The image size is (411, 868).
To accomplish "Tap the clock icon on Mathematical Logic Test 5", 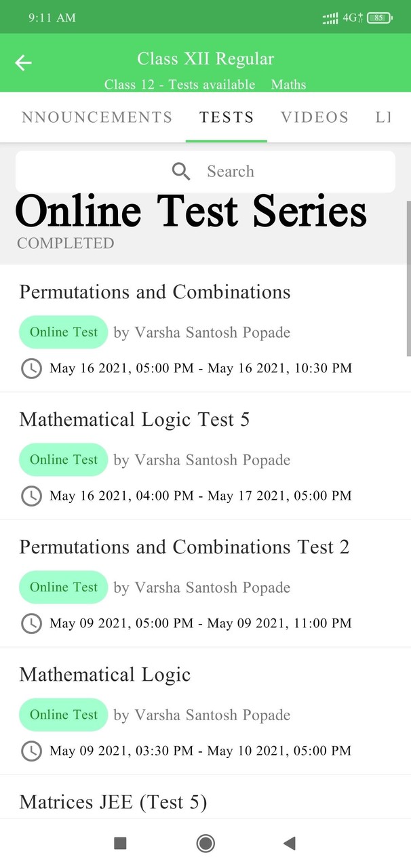I will [31, 496].
